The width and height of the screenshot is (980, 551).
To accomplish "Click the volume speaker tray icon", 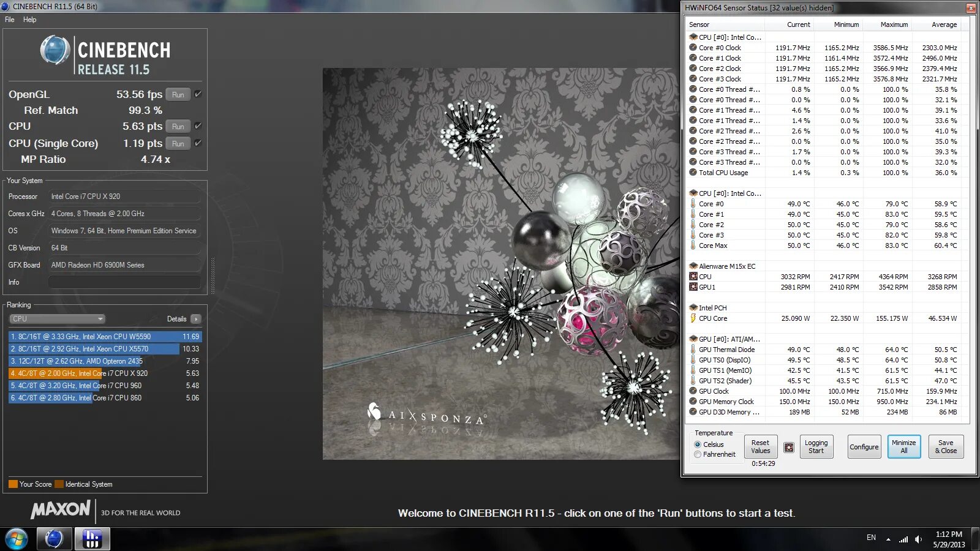I will pos(918,539).
